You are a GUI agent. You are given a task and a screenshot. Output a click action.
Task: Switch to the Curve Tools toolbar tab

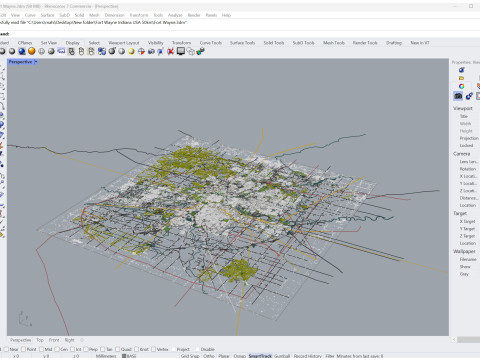(x=211, y=43)
